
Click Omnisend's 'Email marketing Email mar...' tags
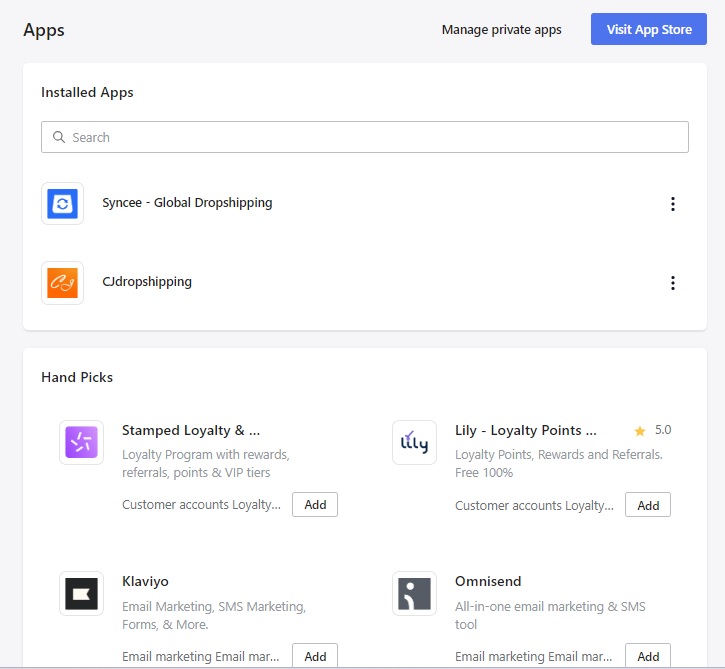(534, 657)
